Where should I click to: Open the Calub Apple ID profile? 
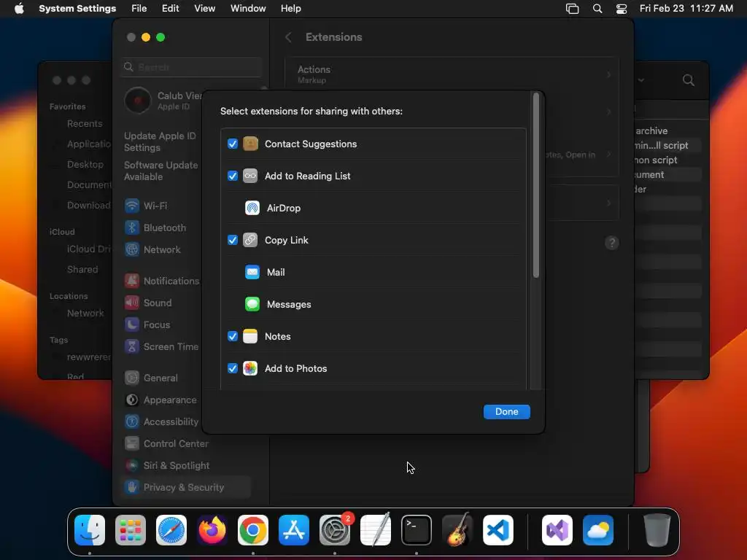coord(163,101)
